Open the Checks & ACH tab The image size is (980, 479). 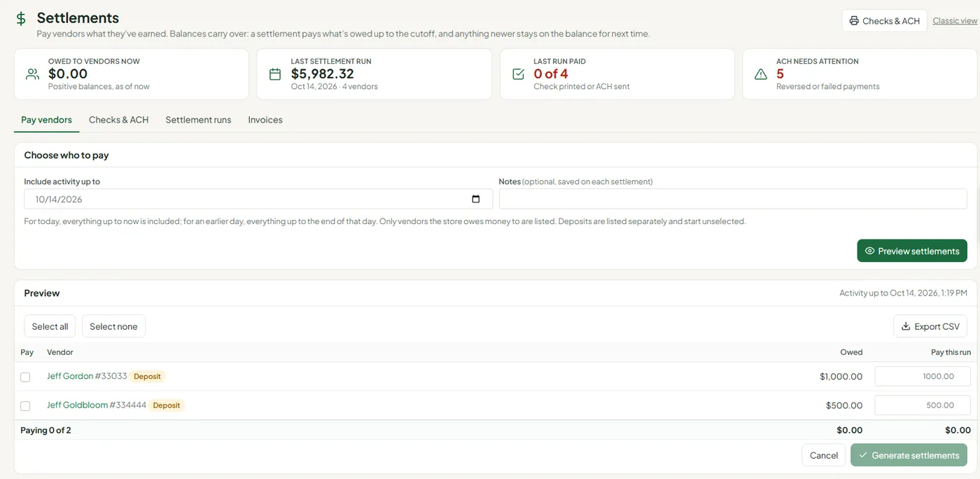[x=119, y=120]
